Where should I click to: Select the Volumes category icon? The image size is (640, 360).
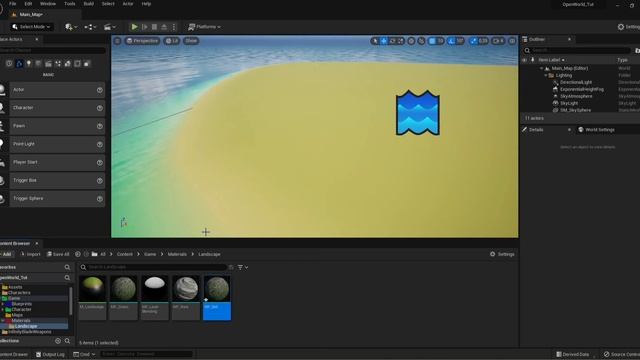coord(78,64)
